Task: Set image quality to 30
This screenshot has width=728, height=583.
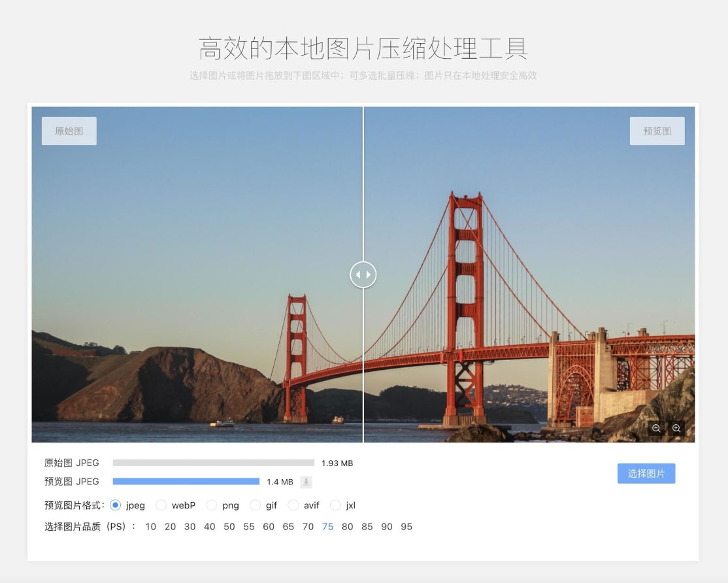Action: pos(190,527)
